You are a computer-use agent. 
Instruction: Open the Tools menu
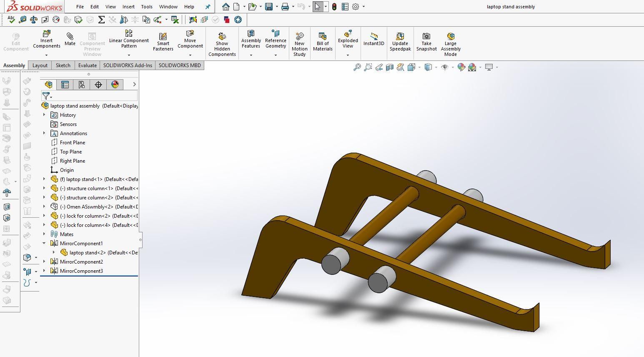point(146,7)
